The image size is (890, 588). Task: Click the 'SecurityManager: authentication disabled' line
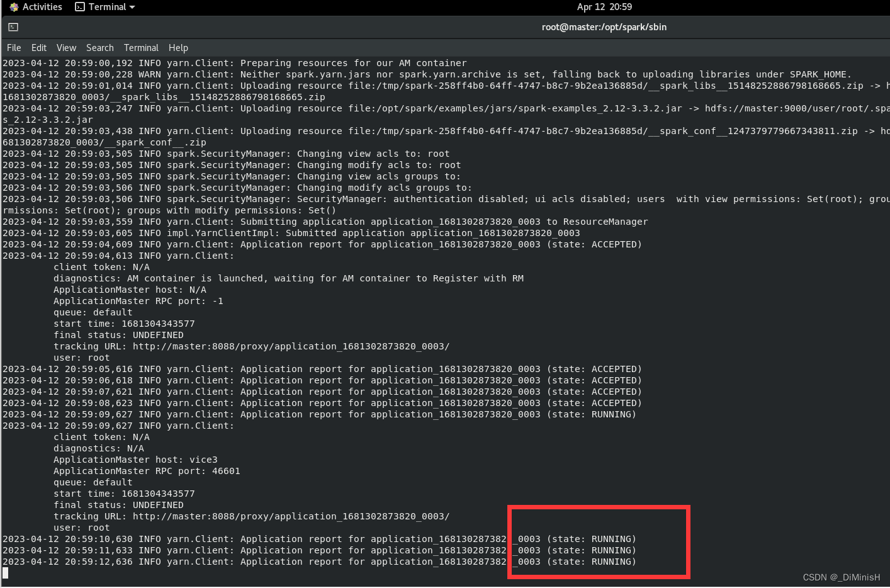pos(446,199)
